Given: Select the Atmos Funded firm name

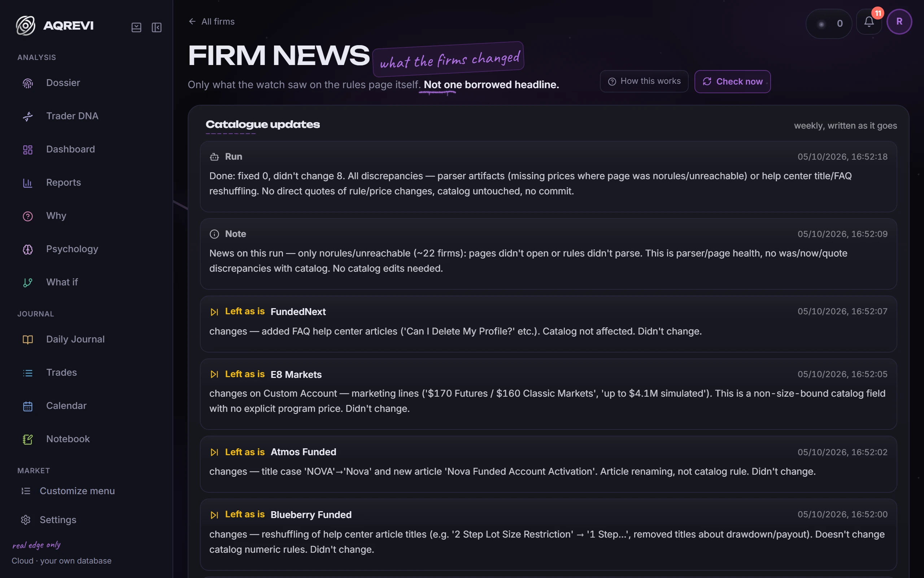Looking at the screenshot, I should click(303, 452).
